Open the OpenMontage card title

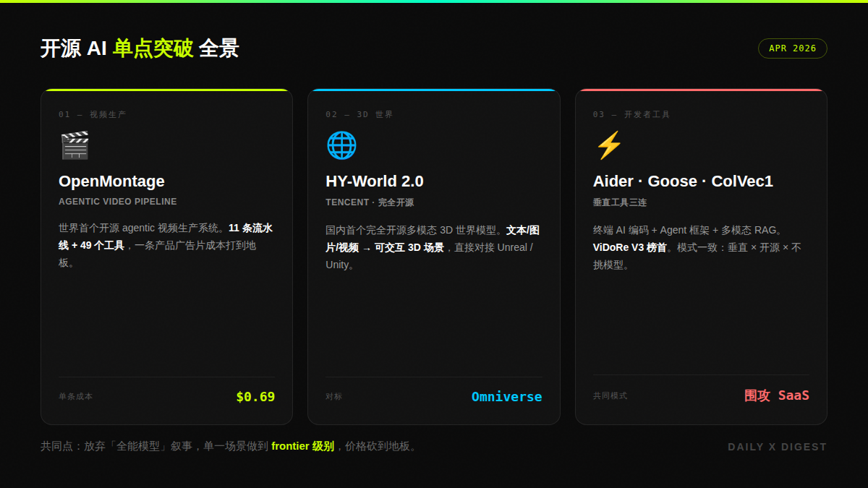point(111,181)
